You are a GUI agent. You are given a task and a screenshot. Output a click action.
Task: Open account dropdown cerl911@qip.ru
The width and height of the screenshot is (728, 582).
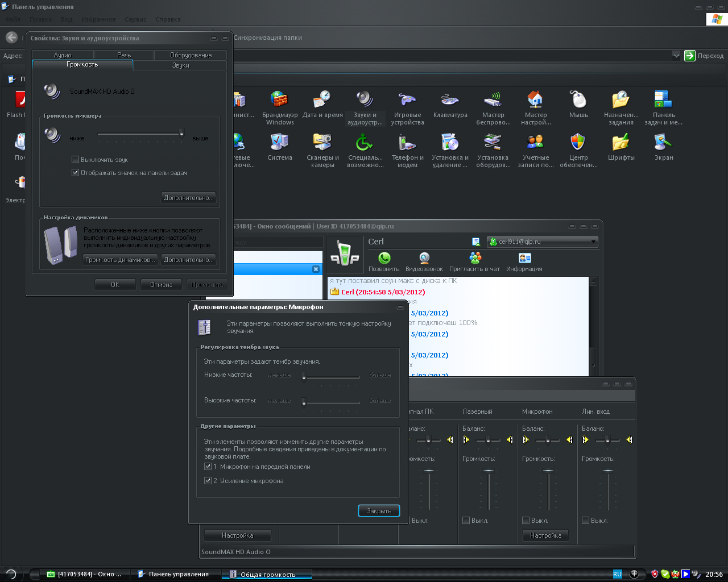[542, 242]
